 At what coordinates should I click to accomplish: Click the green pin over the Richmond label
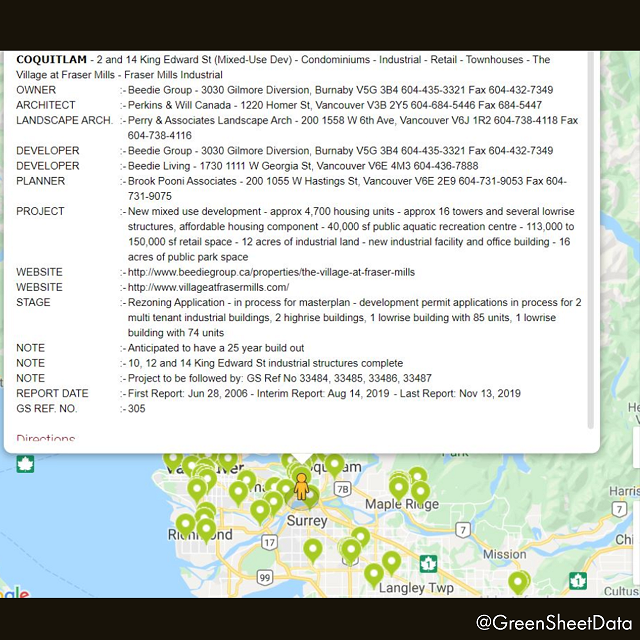(206, 530)
